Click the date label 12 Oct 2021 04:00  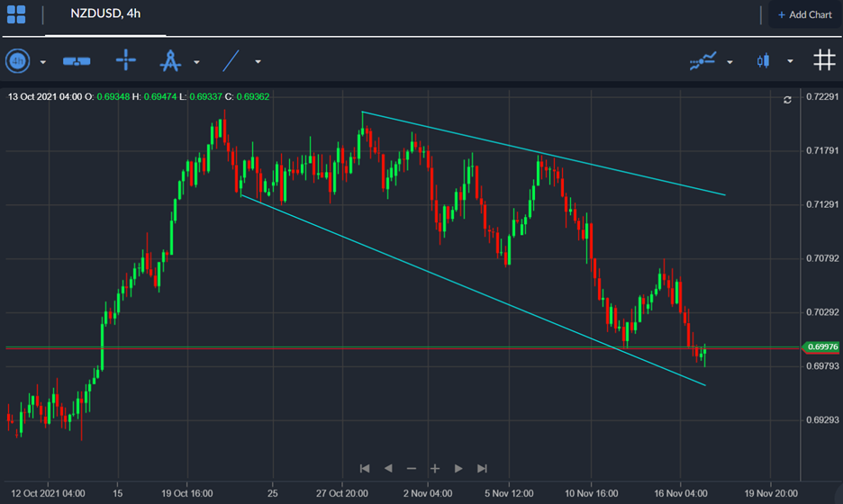48,493
